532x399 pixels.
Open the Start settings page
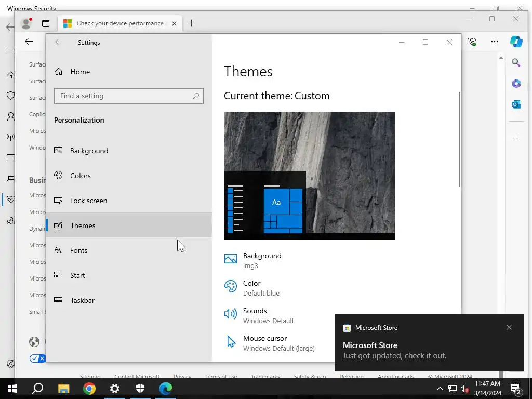pos(129,275)
